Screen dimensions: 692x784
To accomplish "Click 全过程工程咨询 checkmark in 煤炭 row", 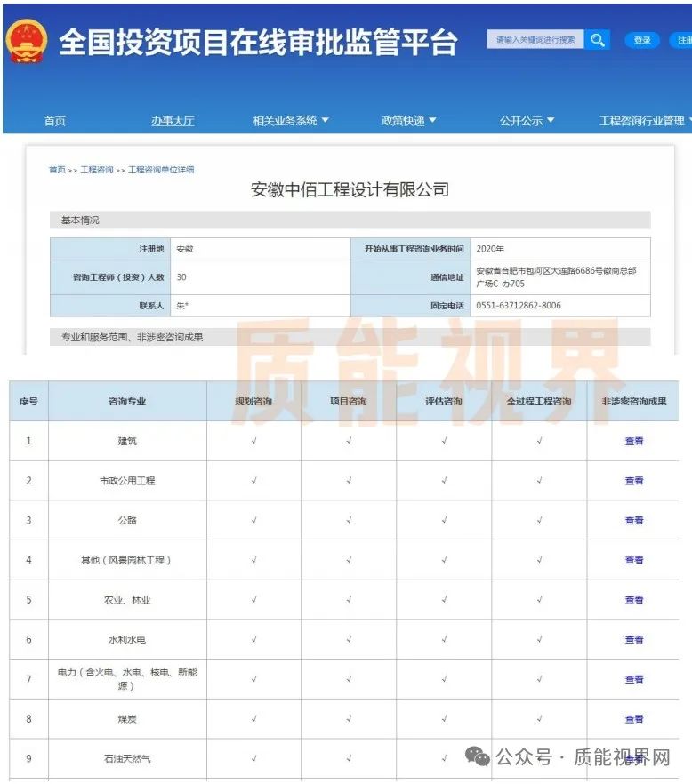I will pyautogui.click(x=539, y=718).
